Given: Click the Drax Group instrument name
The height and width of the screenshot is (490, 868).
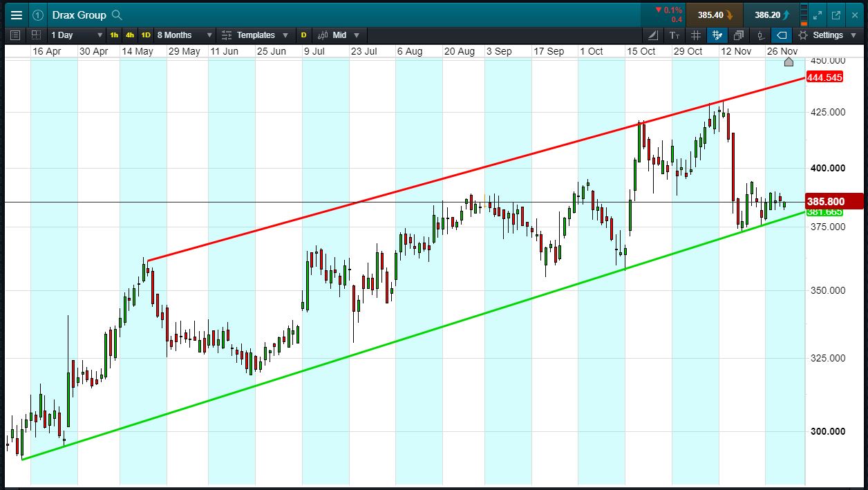Looking at the screenshot, I should pos(79,15).
